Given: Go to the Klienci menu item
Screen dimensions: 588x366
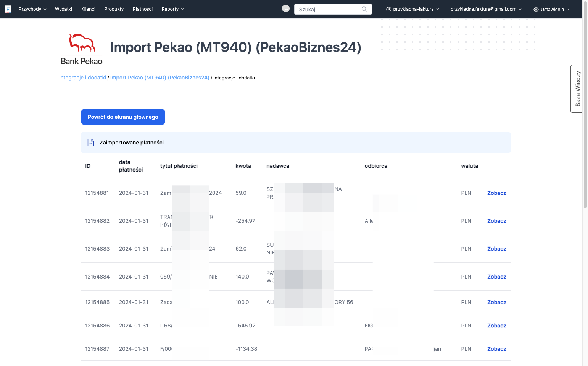Looking at the screenshot, I should [88, 9].
